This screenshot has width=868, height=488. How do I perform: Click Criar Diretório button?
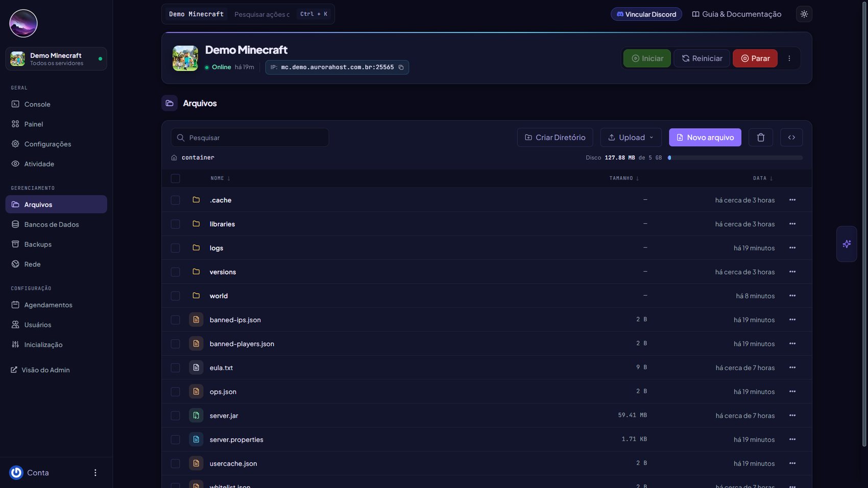(x=555, y=137)
